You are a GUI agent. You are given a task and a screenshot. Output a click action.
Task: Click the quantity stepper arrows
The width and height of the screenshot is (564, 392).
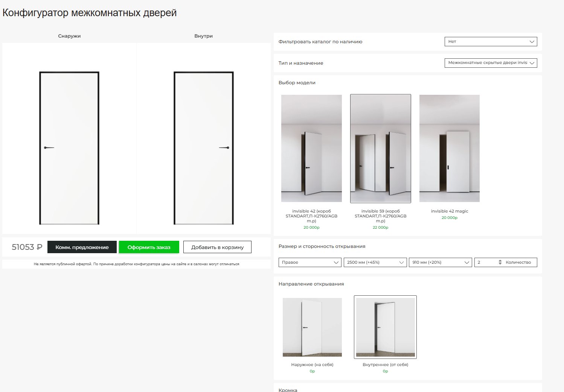500,262
